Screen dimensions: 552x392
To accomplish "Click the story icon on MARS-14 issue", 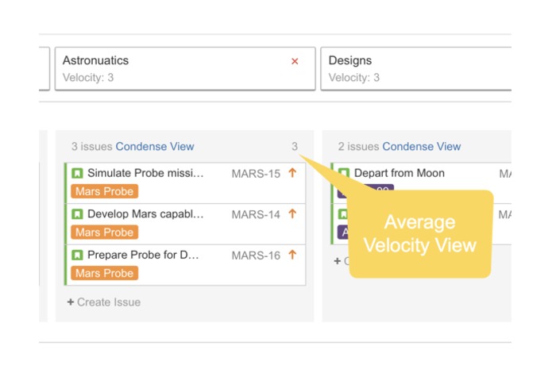I will [77, 214].
